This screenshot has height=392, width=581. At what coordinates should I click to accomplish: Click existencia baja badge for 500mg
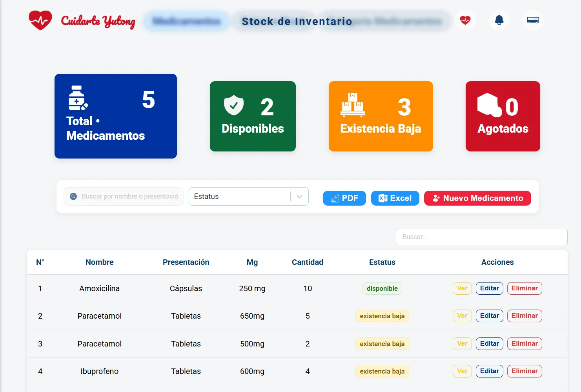(382, 344)
